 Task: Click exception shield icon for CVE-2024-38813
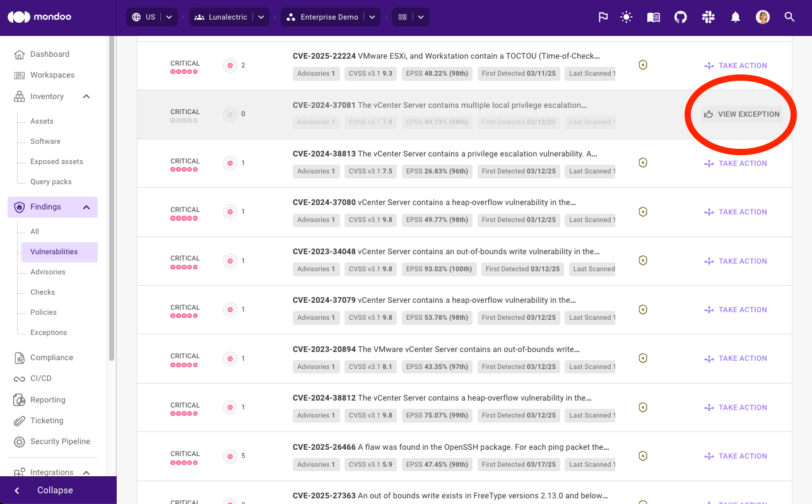(643, 163)
